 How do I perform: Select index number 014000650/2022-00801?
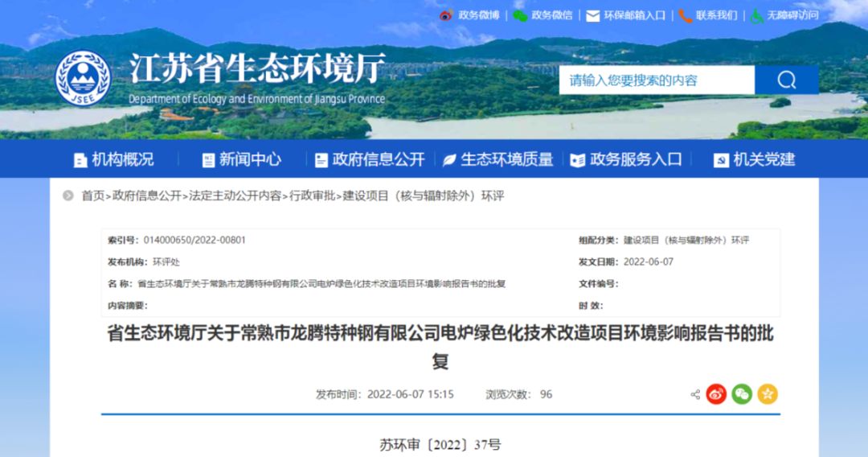tap(194, 240)
